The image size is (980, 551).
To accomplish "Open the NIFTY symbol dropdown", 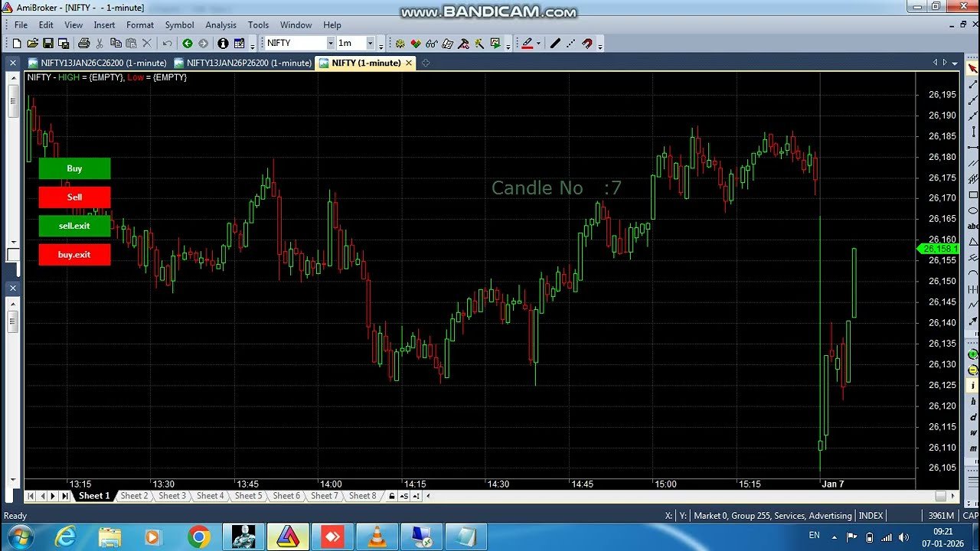I will coord(332,43).
